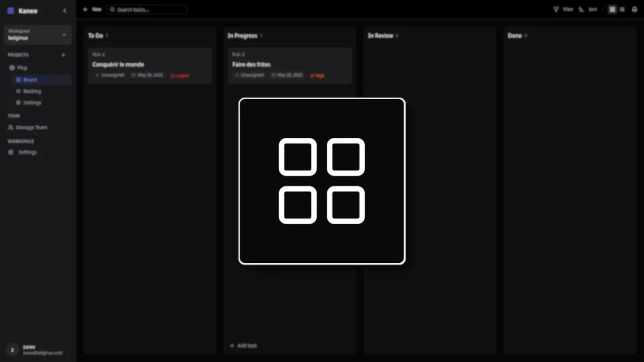Switch to the list layout toggle
The width and height of the screenshot is (644, 362).
coord(622,9)
